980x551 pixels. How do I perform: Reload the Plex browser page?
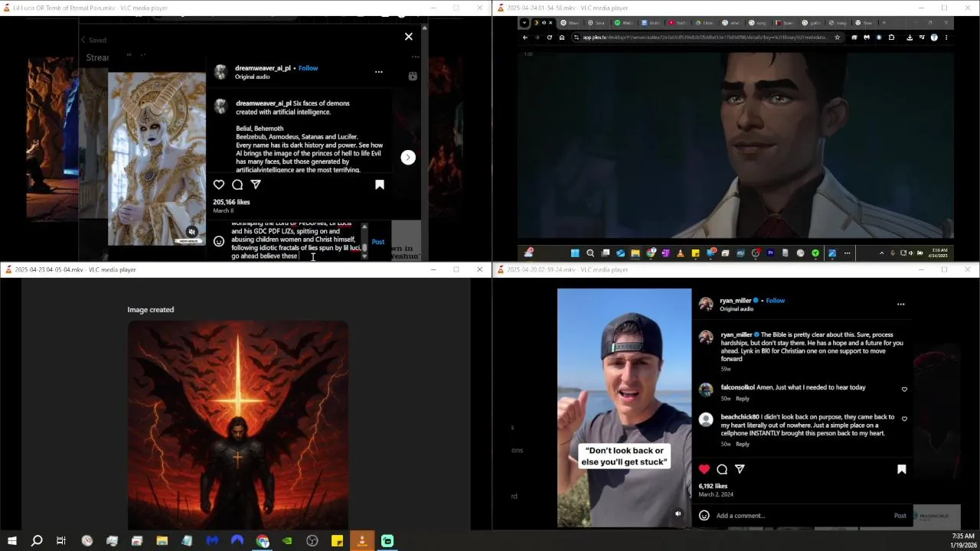click(x=549, y=37)
